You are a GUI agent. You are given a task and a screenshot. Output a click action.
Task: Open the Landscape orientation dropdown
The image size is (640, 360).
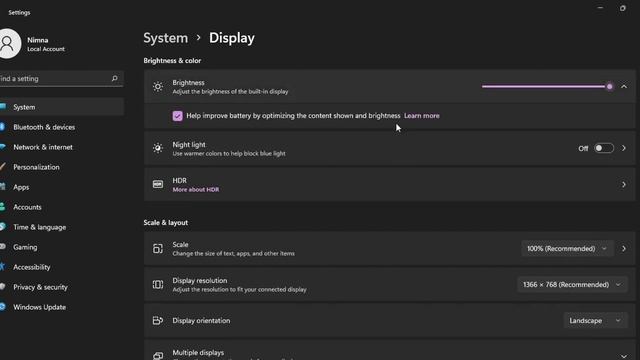click(x=596, y=320)
